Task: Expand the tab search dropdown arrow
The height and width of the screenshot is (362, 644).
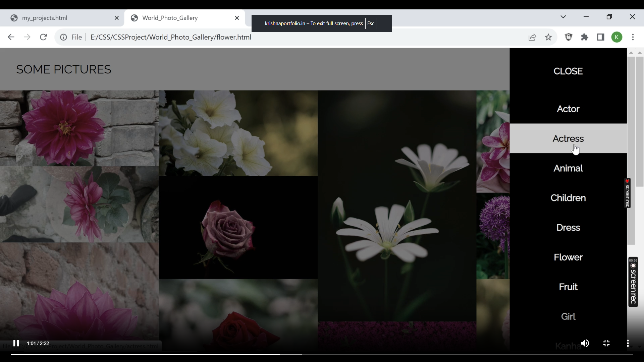Action: pyautogui.click(x=563, y=17)
